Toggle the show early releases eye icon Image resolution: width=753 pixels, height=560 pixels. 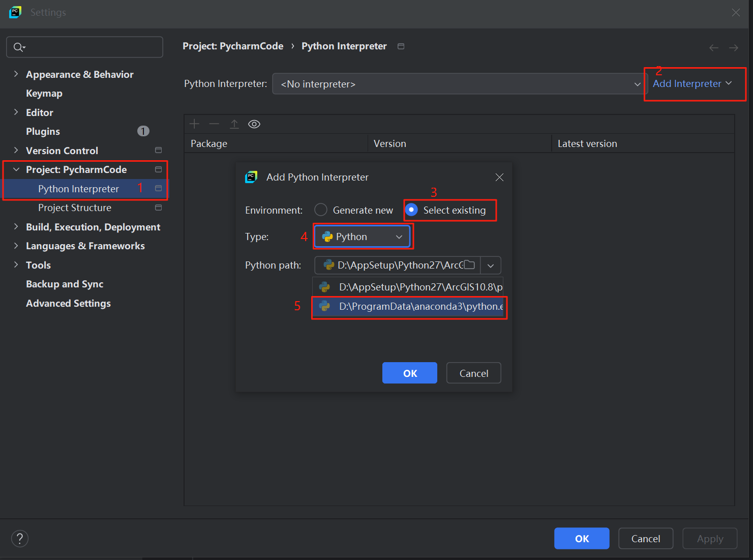point(254,124)
